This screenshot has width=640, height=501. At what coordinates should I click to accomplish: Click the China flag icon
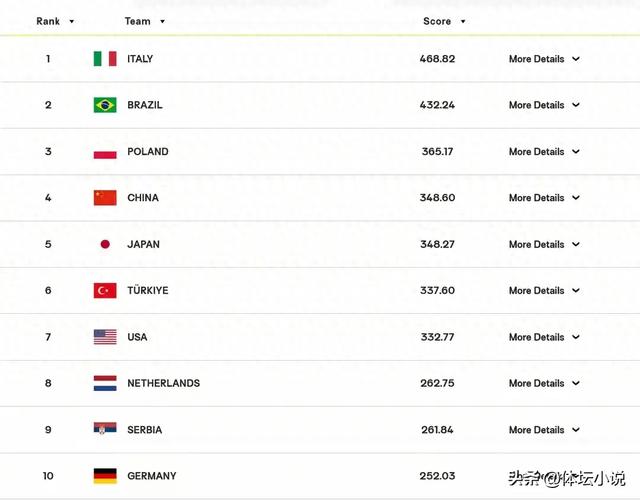click(x=105, y=198)
